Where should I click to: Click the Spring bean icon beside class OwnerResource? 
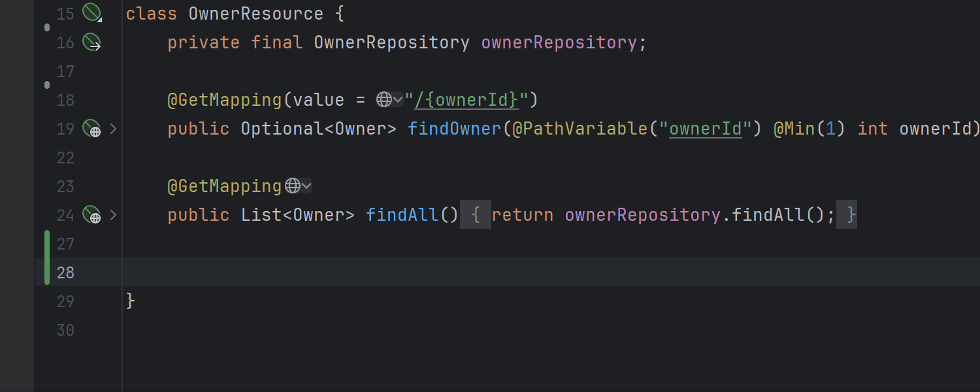pos(91,13)
